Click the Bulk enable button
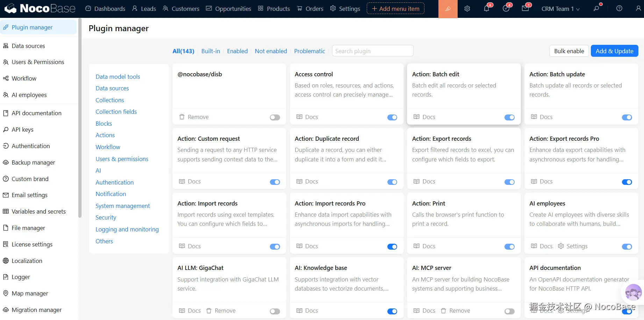644x320 pixels. [569, 51]
